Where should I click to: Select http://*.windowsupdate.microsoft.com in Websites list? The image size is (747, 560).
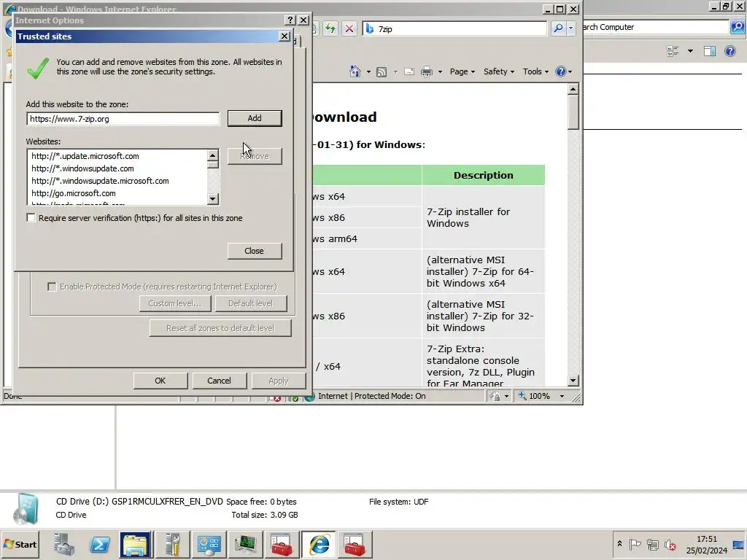point(100,181)
